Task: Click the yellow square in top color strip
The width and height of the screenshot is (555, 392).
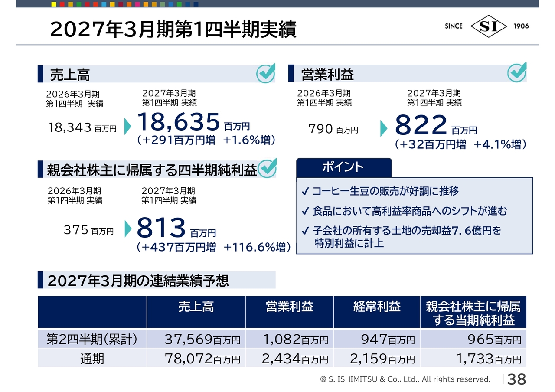Action: (x=54, y=4)
